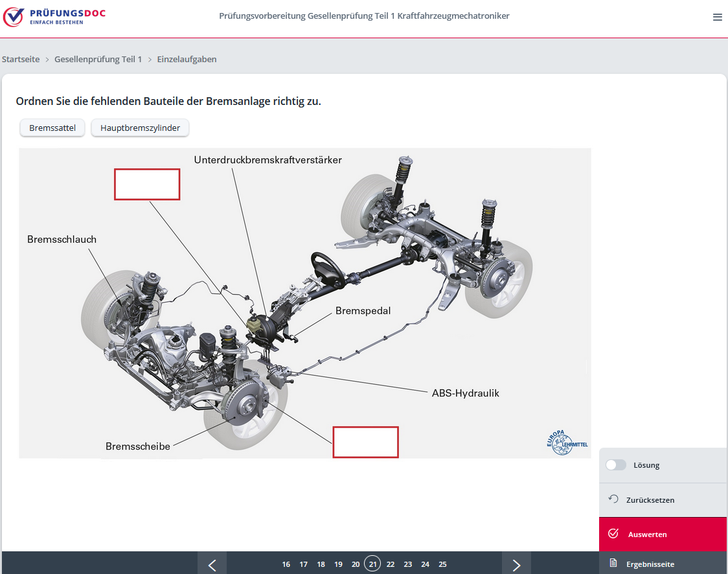Image resolution: width=728 pixels, height=574 pixels.
Task: Click the empty lower red answer box
Action: [365, 442]
